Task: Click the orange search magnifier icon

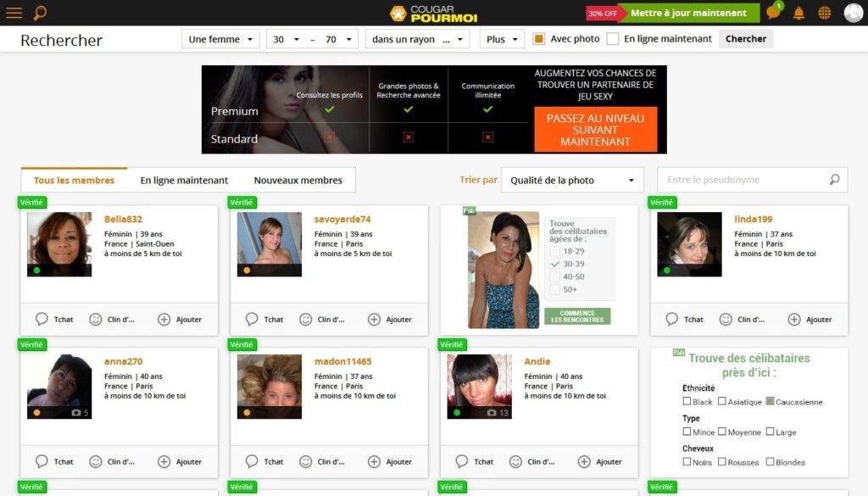Action: pos(40,13)
